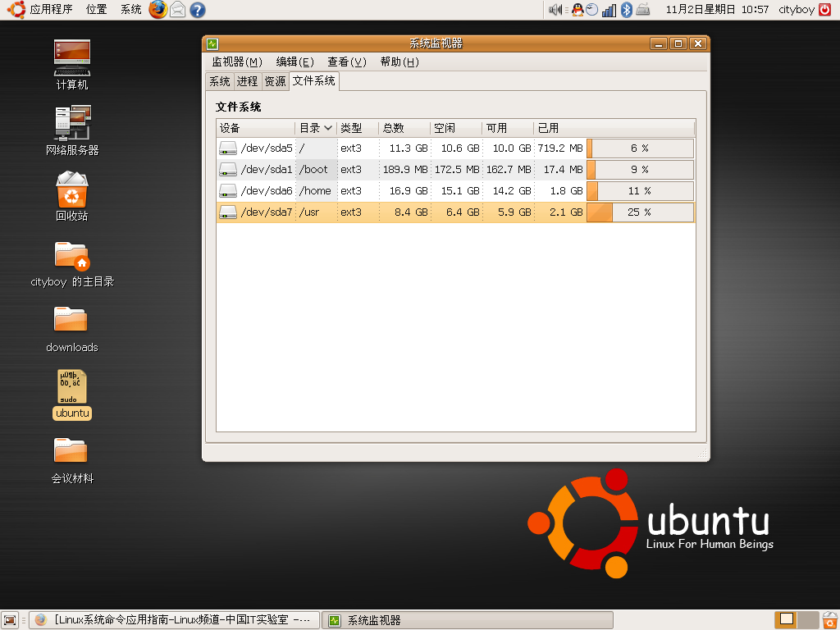Open 应用程序 menu in top panel

pos(51,10)
